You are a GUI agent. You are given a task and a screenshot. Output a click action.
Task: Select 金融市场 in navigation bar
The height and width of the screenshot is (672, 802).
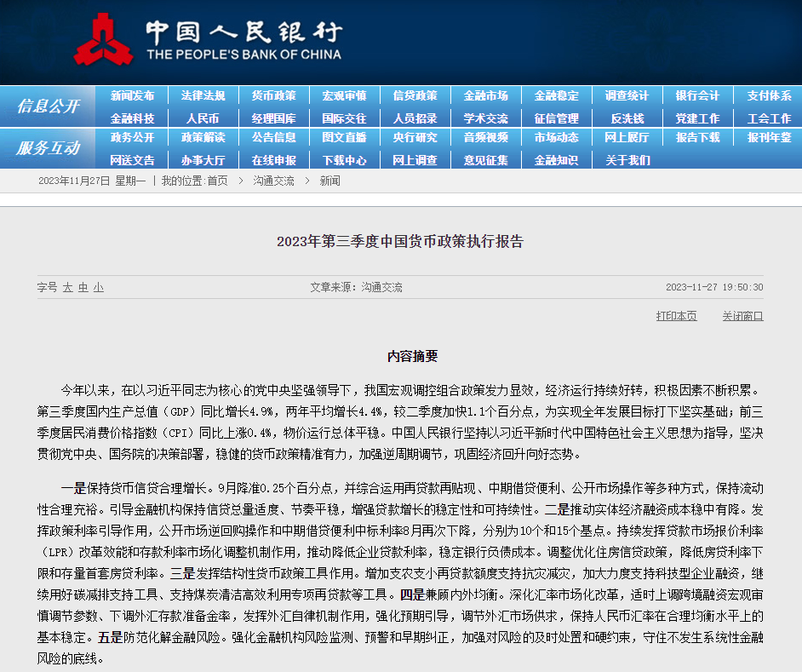[x=485, y=95]
